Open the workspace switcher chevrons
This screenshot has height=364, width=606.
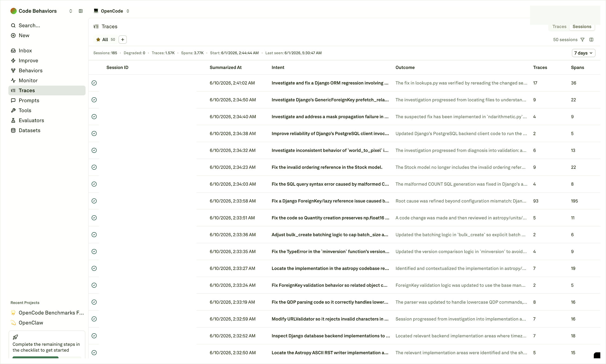(x=71, y=11)
